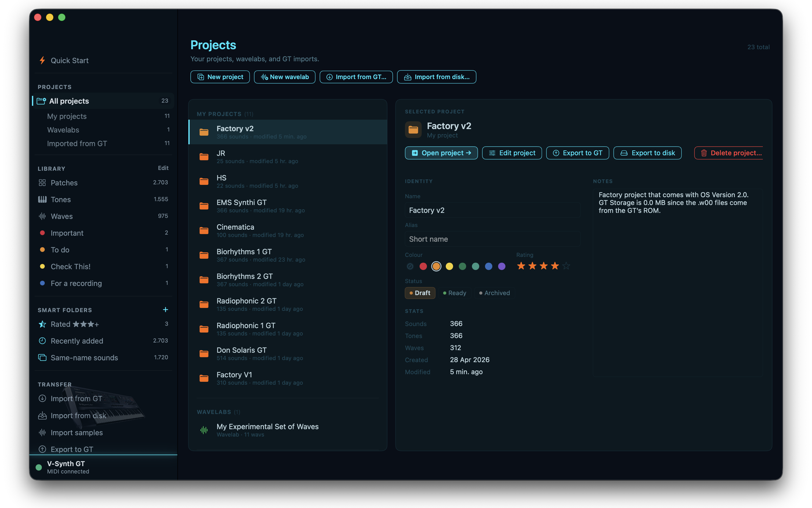The width and height of the screenshot is (812, 508).
Task: Open Same-name sounds smart folder
Action: coord(103,358)
